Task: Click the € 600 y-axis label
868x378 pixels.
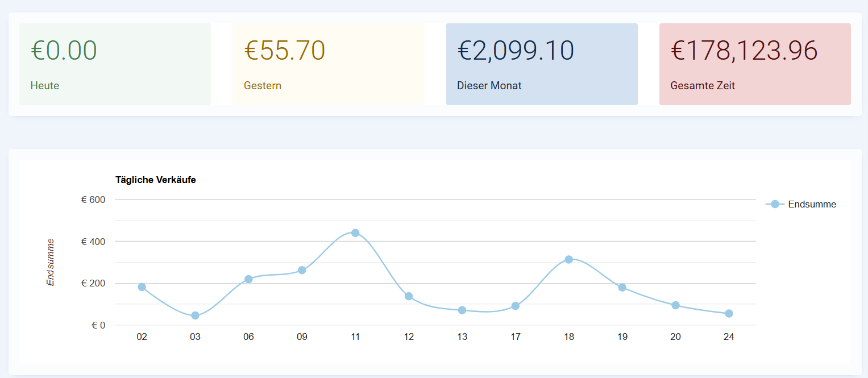Action: 93,200
